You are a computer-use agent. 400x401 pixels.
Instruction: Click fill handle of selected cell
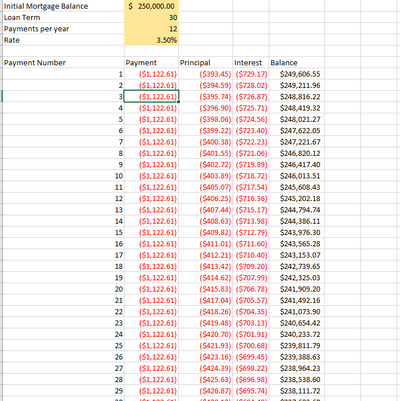pyautogui.click(x=179, y=102)
